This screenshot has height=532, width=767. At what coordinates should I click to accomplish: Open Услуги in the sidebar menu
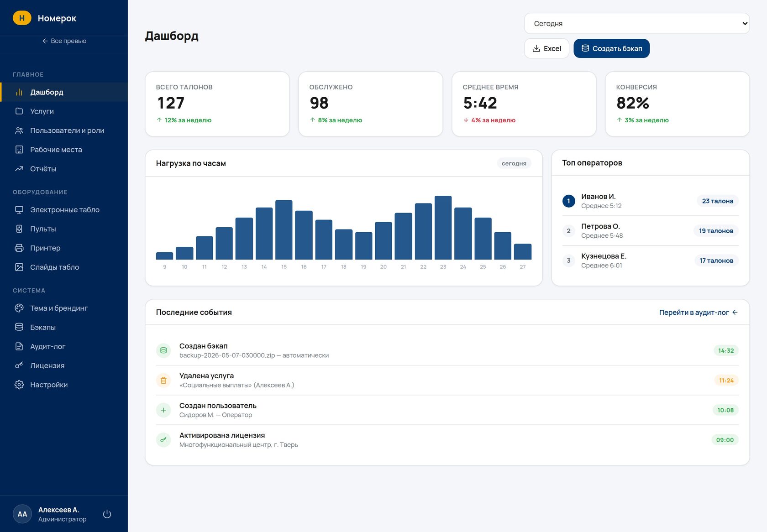[64, 111]
